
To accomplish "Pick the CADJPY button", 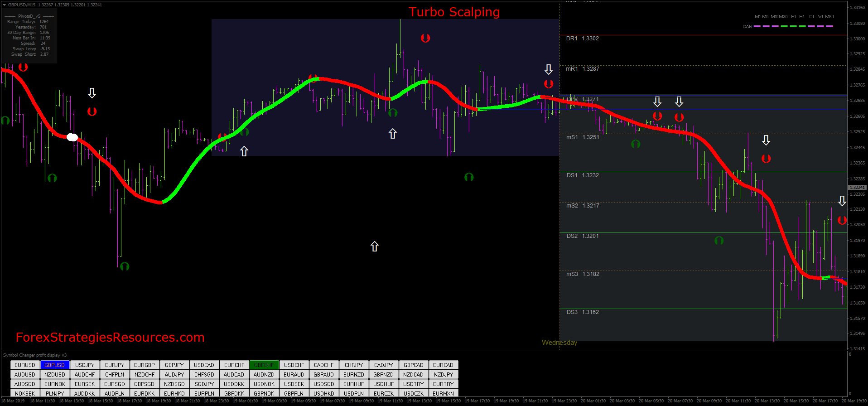I will tap(384, 365).
